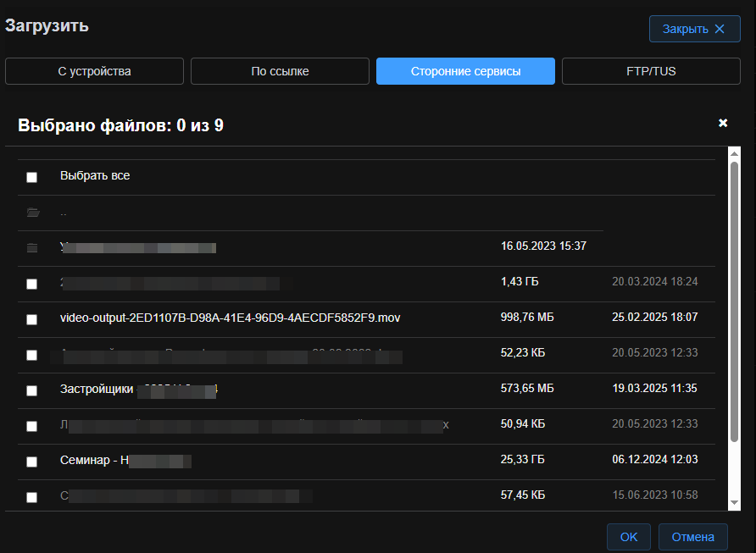Dismiss the file picker with the white ✖ icon
Image resolution: width=756 pixels, height=553 pixels.
(723, 124)
